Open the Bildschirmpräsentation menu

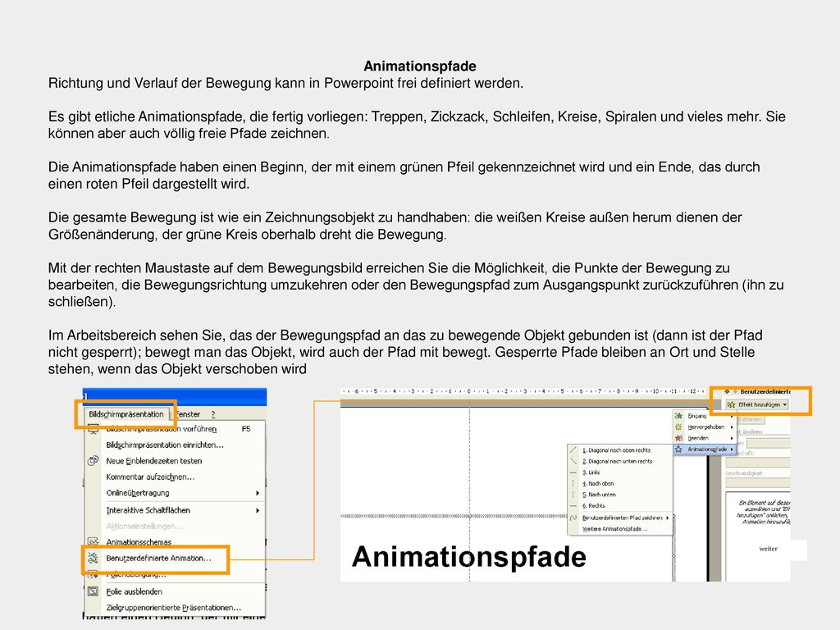click(126, 414)
